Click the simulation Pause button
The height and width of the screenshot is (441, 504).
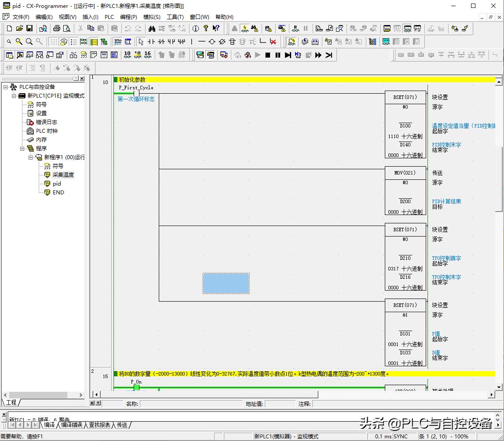(278, 55)
